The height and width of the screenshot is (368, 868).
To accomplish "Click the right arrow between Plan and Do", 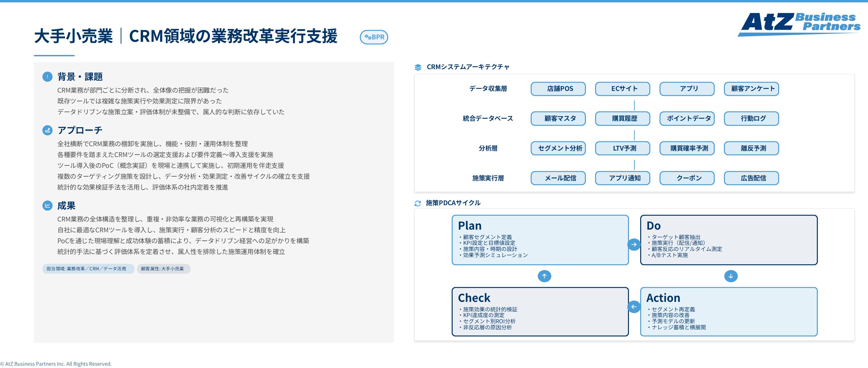I will point(634,244).
